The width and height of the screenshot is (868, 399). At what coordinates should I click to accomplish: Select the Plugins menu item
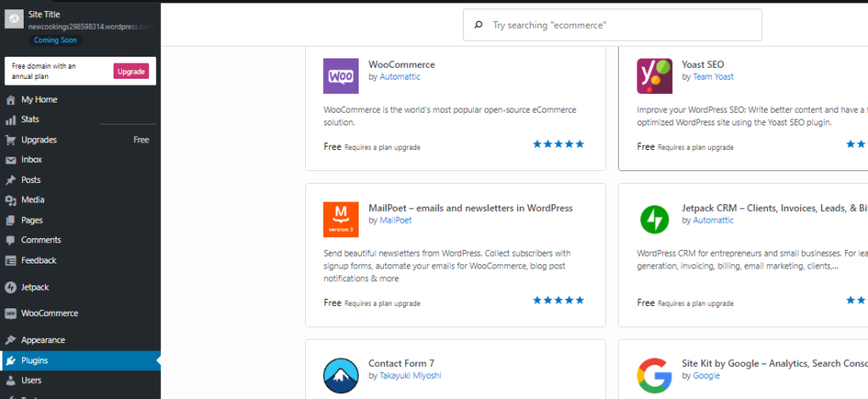point(81,361)
